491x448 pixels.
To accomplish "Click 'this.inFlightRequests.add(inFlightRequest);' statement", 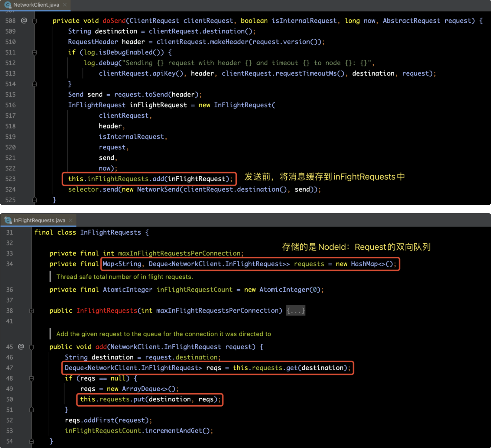I will pos(150,179).
